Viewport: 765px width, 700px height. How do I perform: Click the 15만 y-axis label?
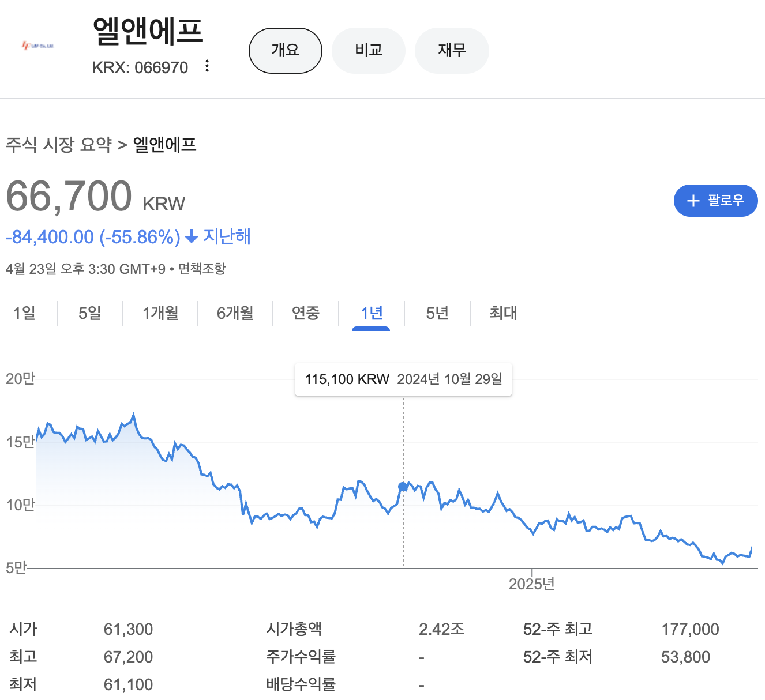pos(20,442)
